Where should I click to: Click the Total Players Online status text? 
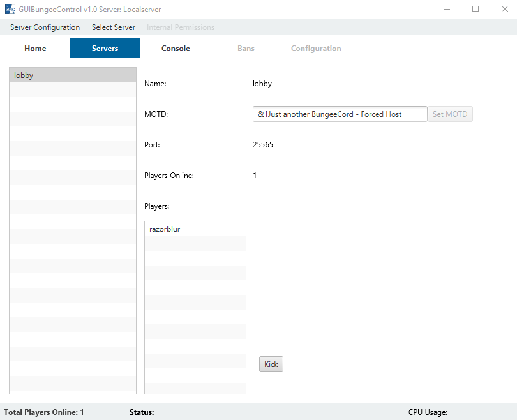click(x=44, y=412)
